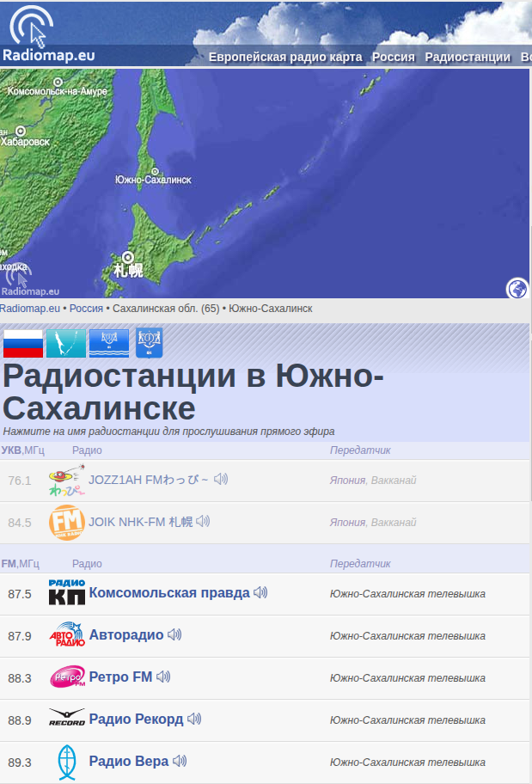Click frequency 89.3 cell
The height and width of the screenshot is (784, 532).
coord(20,763)
